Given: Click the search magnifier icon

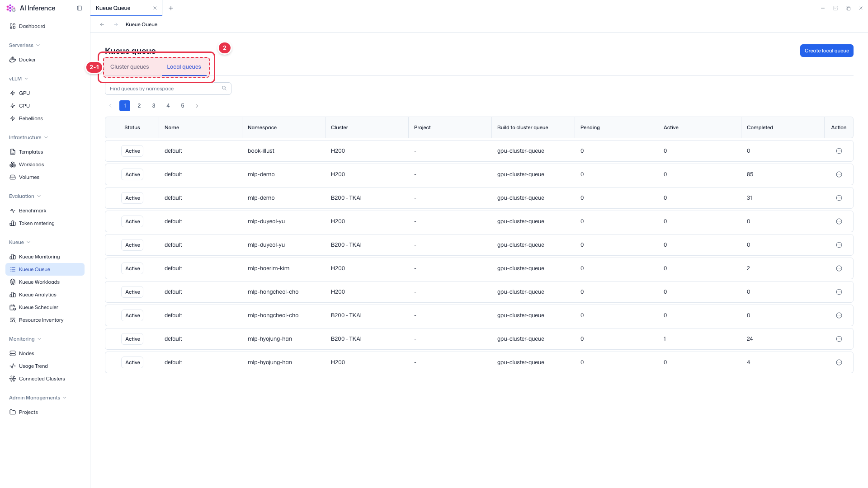Looking at the screenshot, I should coord(224,88).
